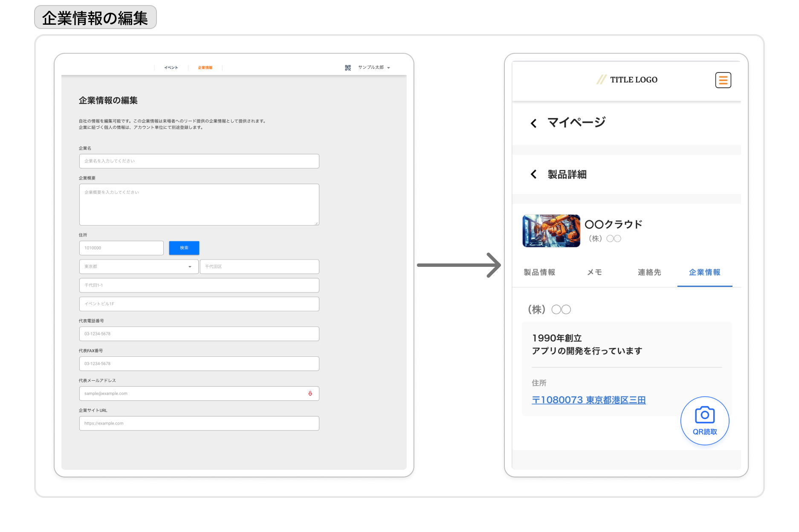
Task: Click the TITLE LOGO slash icon
Action: (x=601, y=80)
